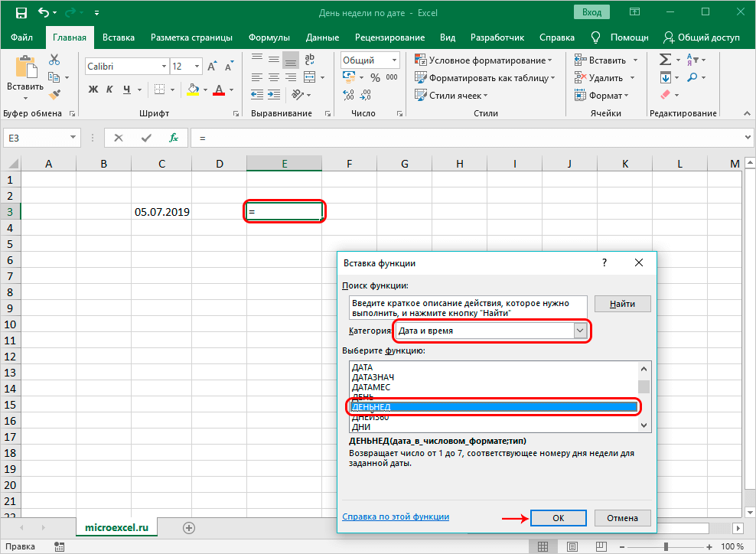The image size is (756, 554).
Task: Decrease decimal places
Action: [366, 95]
